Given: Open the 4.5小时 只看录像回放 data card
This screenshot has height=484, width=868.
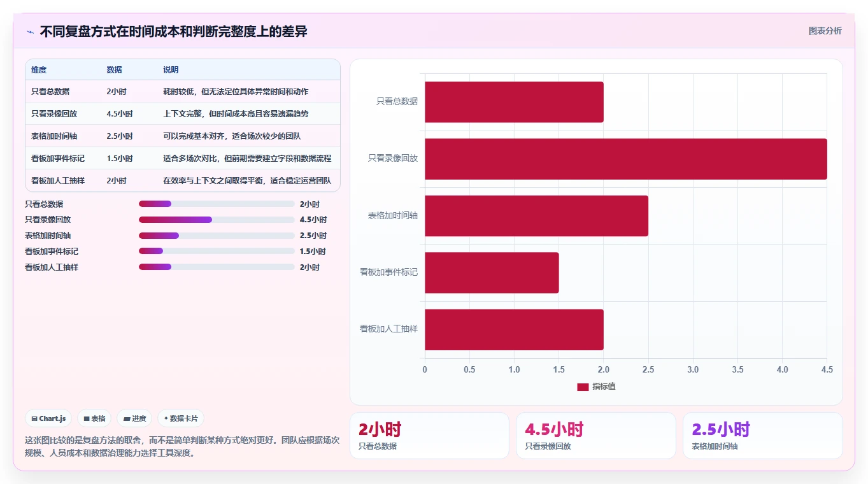Looking at the screenshot, I should (x=596, y=436).
